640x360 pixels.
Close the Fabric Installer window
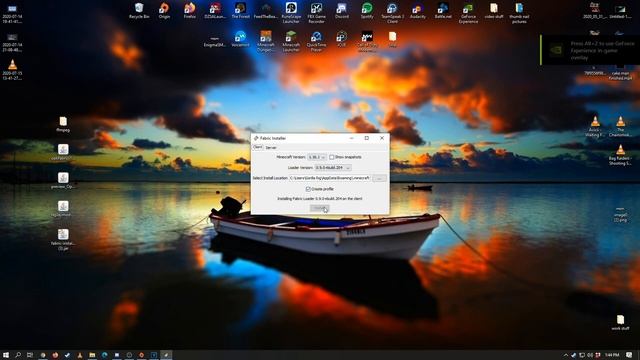382,138
